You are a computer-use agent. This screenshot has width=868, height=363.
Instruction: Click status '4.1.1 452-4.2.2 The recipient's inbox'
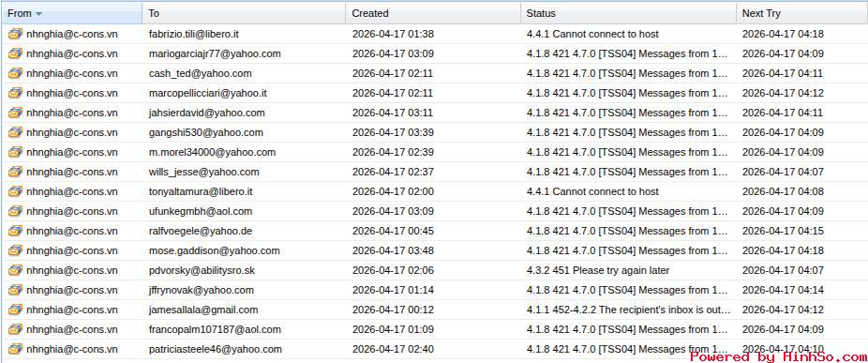pos(628,310)
